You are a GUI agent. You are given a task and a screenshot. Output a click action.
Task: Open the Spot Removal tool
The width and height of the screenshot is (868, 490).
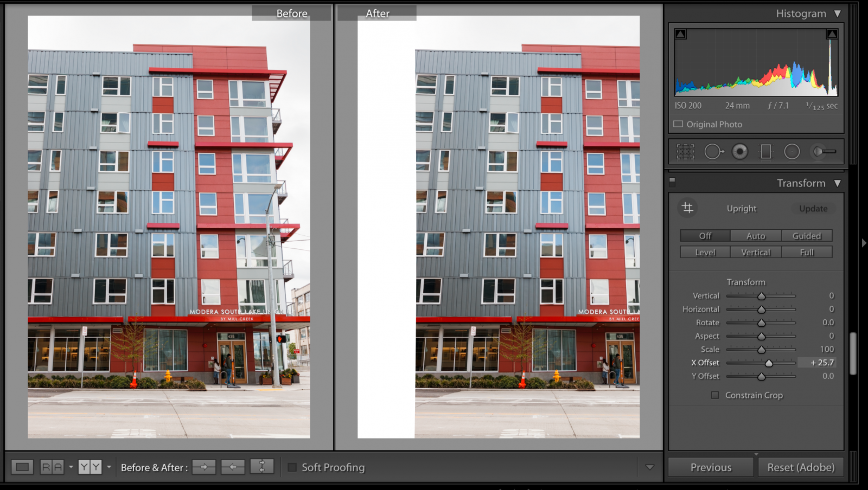pyautogui.click(x=713, y=152)
